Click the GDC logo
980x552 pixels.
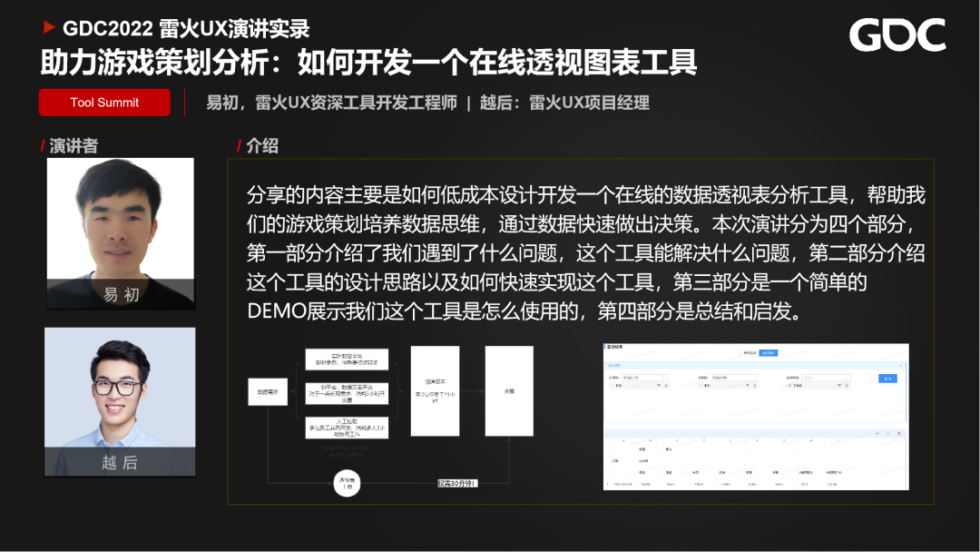(897, 34)
